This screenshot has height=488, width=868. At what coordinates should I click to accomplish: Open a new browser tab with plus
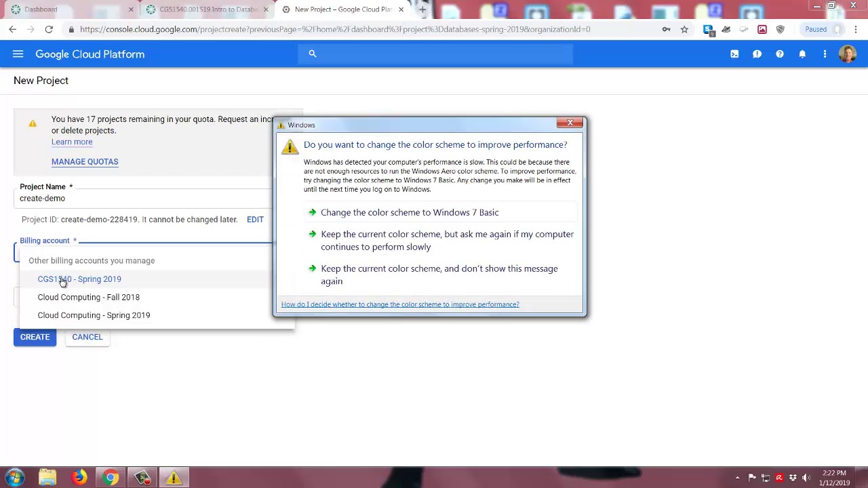pyautogui.click(x=422, y=9)
